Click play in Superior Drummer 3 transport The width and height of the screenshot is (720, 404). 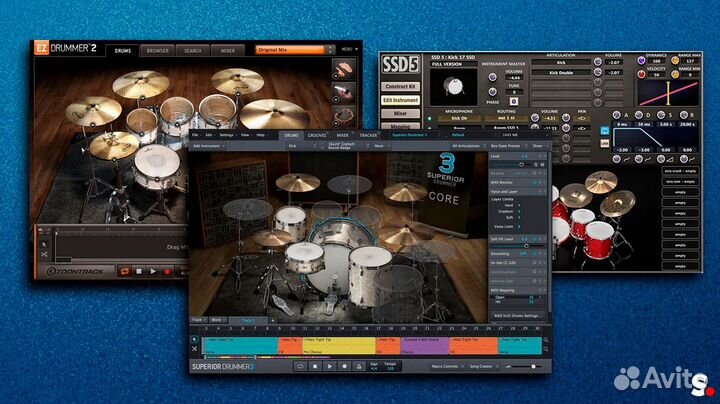[330, 366]
